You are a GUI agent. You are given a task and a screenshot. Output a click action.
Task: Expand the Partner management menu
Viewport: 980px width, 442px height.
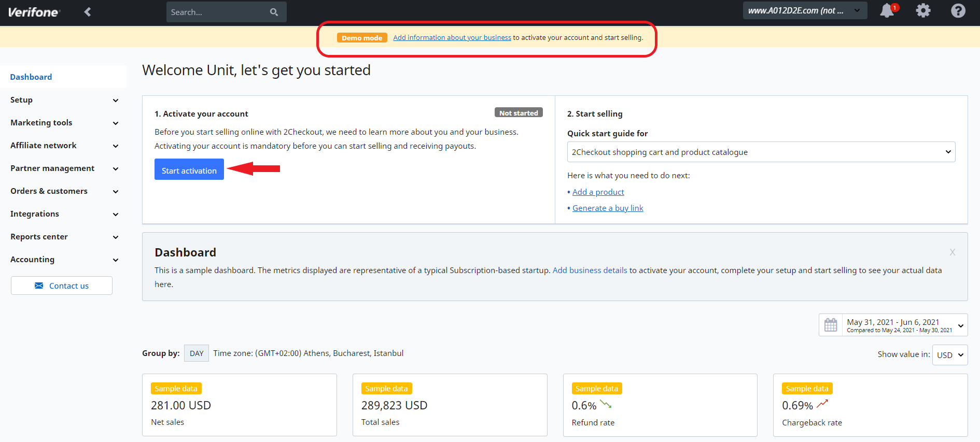64,168
